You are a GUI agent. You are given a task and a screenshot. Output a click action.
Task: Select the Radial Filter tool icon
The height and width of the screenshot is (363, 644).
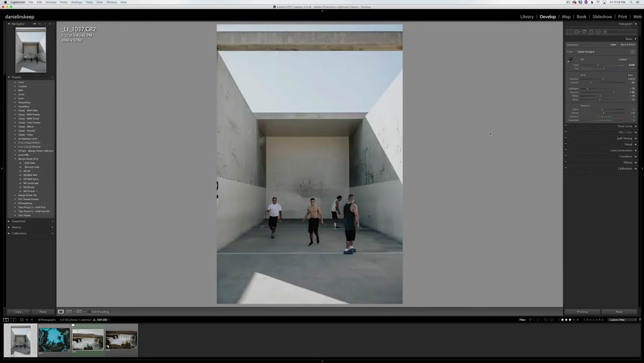pyautogui.click(x=598, y=32)
